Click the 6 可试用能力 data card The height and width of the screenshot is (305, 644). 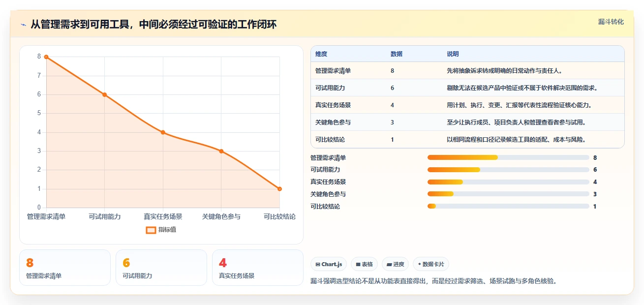(x=161, y=268)
